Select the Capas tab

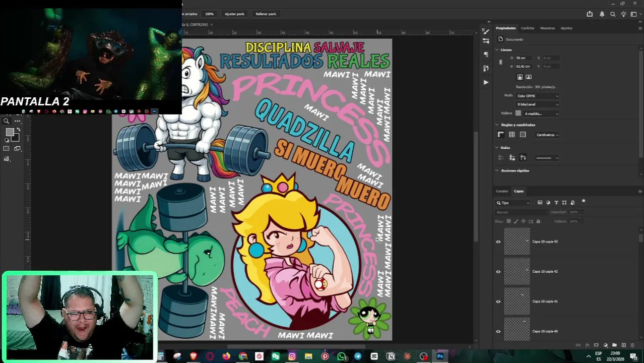coord(519,191)
